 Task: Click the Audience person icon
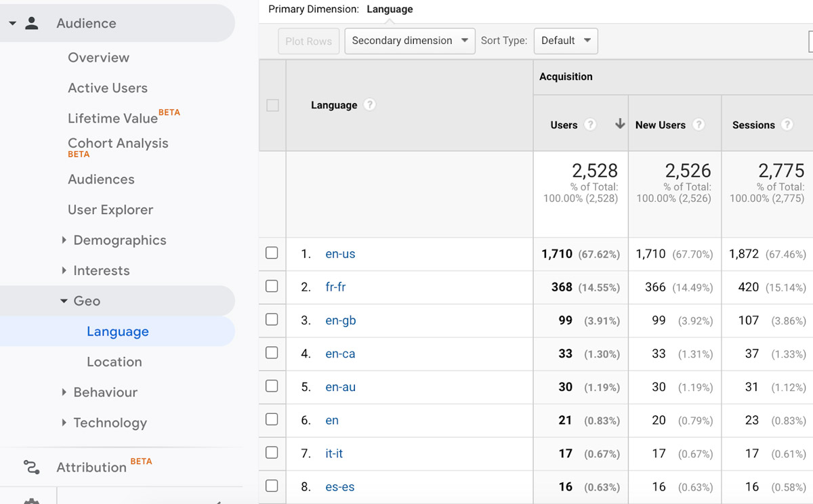click(x=32, y=23)
